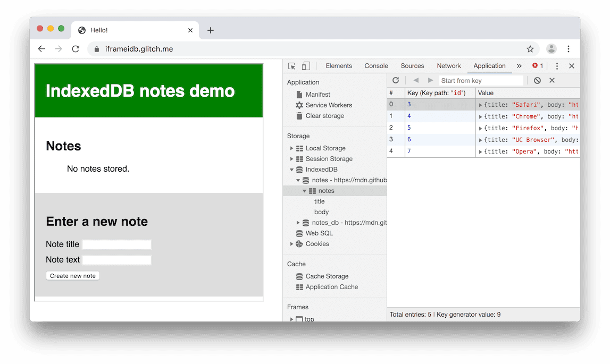610x364 pixels.
Task: Refresh the IndexedDB records view
Action: (395, 80)
